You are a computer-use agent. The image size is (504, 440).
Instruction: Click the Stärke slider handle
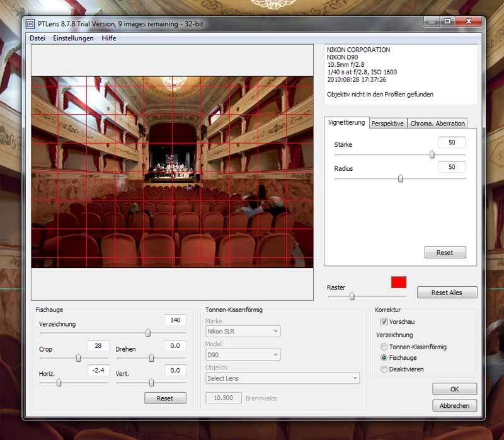click(x=432, y=154)
